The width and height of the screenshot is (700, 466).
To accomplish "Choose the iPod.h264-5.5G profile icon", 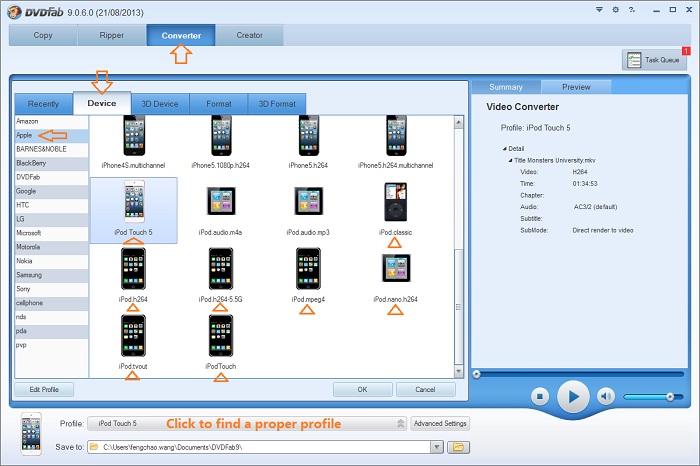I will (x=221, y=269).
